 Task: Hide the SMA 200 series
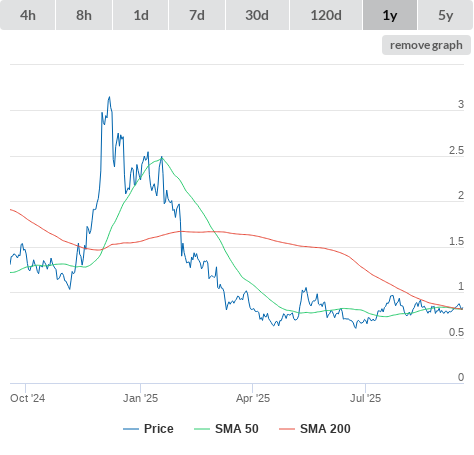click(x=325, y=429)
